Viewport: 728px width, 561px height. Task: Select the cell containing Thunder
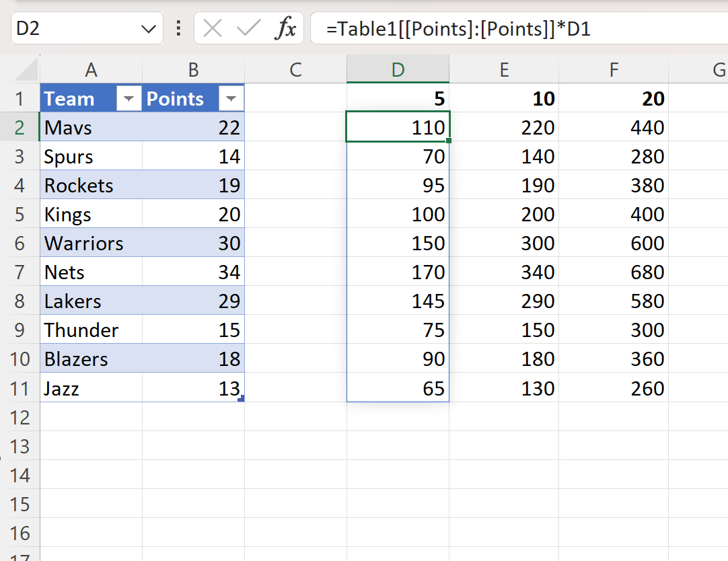[x=91, y=330]
